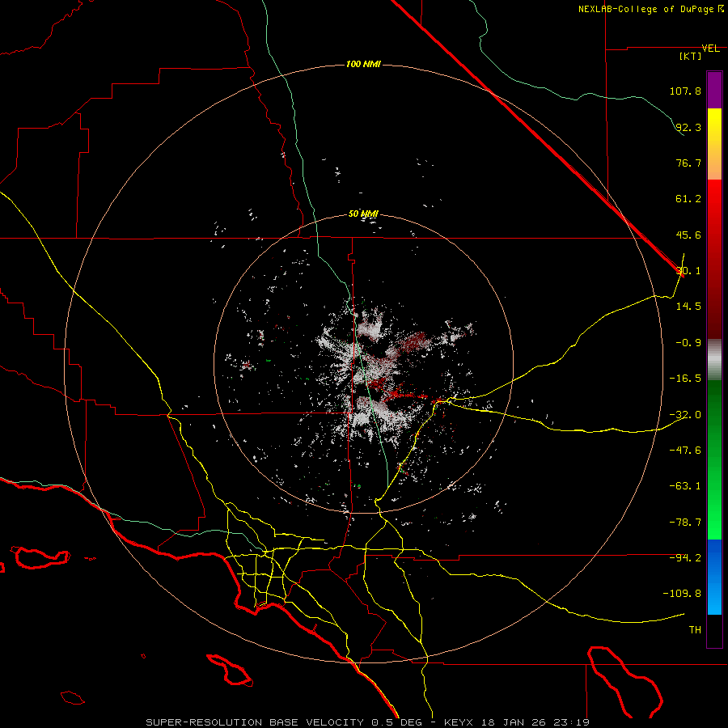
Task: Click the -0.9 velocity legend value
Action: coord(688,343)
